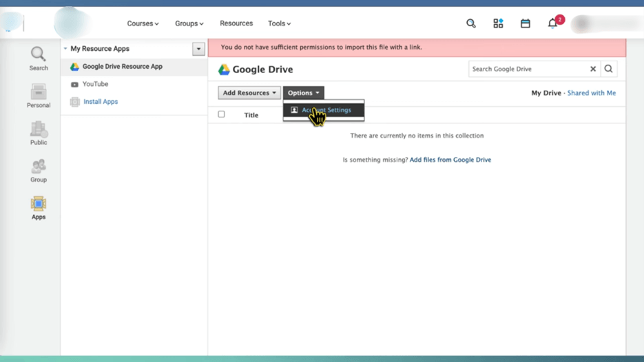Click the YouTube app icon
This screenshot has height=362, width=644.
(x=74, y=85)
